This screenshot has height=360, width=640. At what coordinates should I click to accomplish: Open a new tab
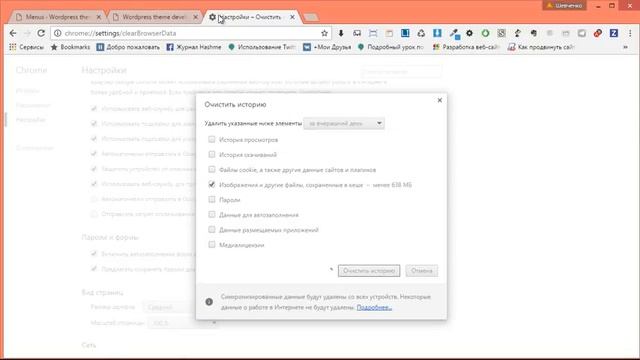pos(311,17)
